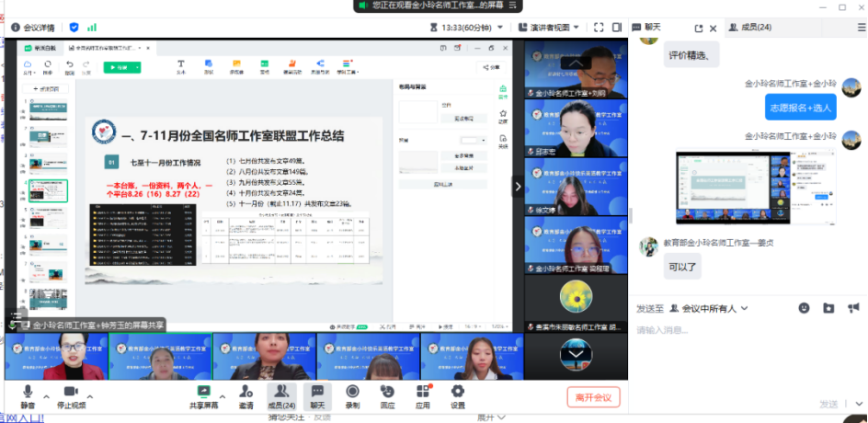Open the emoji picker in chat
This screenshot has height=423, width=868.
(x=804, y=308)
